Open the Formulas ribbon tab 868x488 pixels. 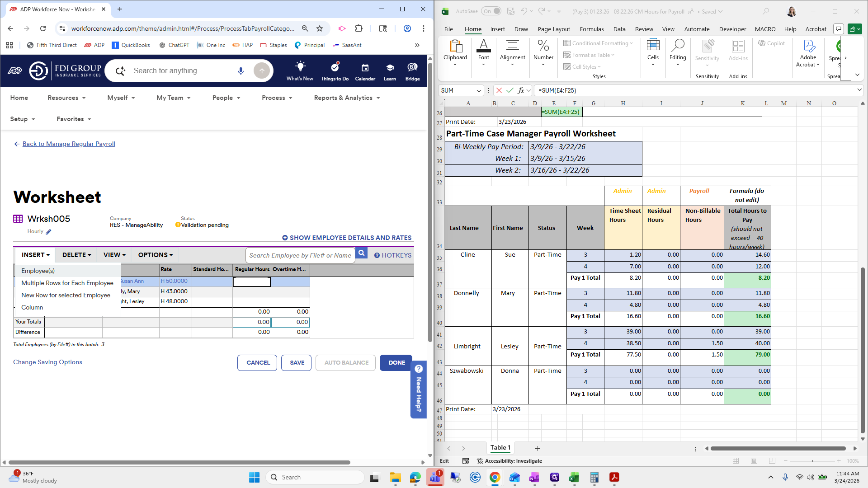click(591, 29)
